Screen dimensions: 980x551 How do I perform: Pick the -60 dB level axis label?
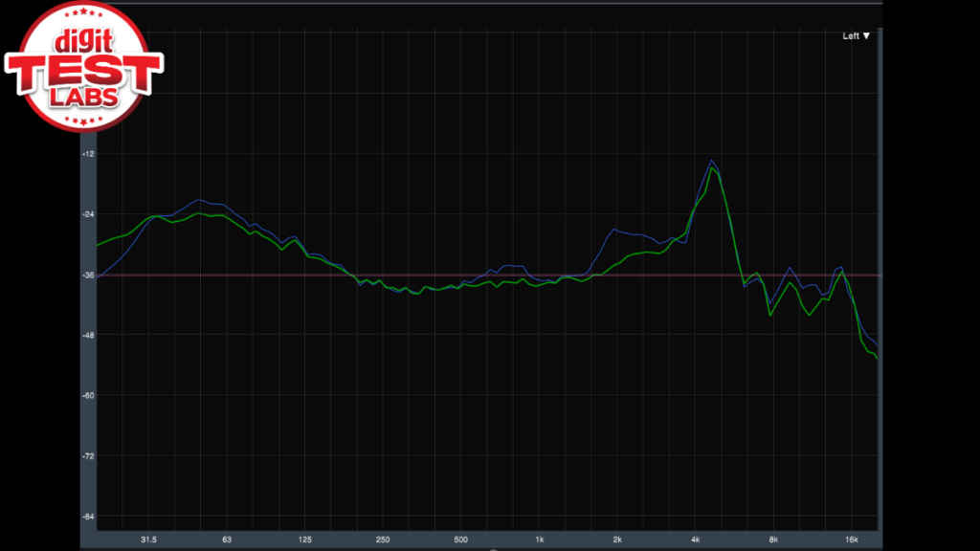[89, 395]
